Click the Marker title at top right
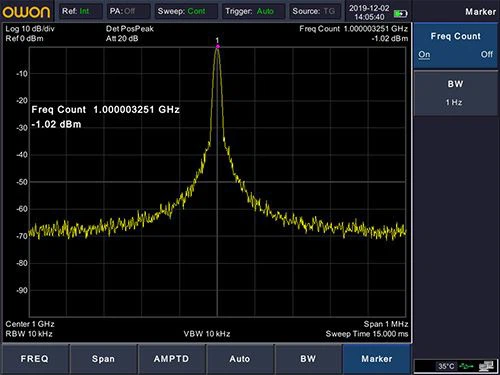The width and height of the screenshot is (500, 375). point(480,12)
